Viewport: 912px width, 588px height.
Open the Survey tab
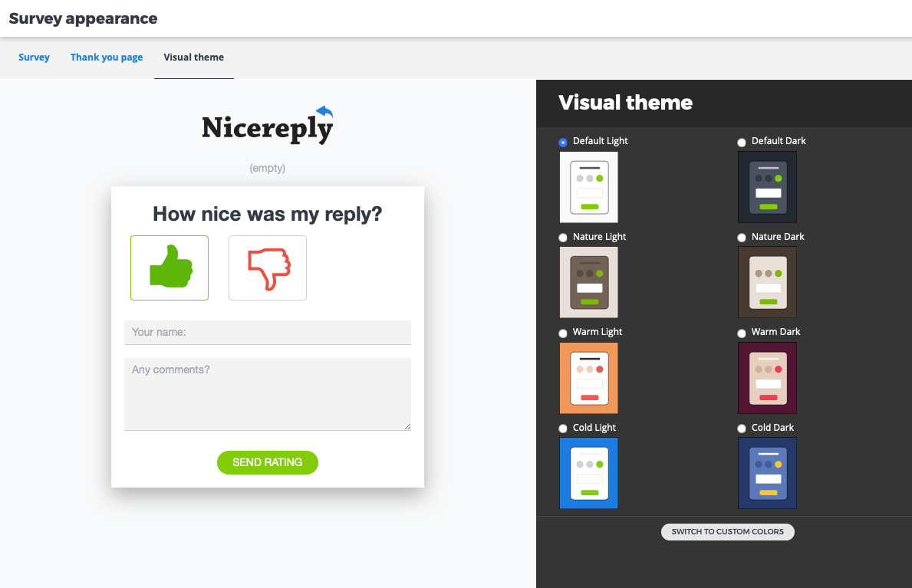(x=34, y=57)
